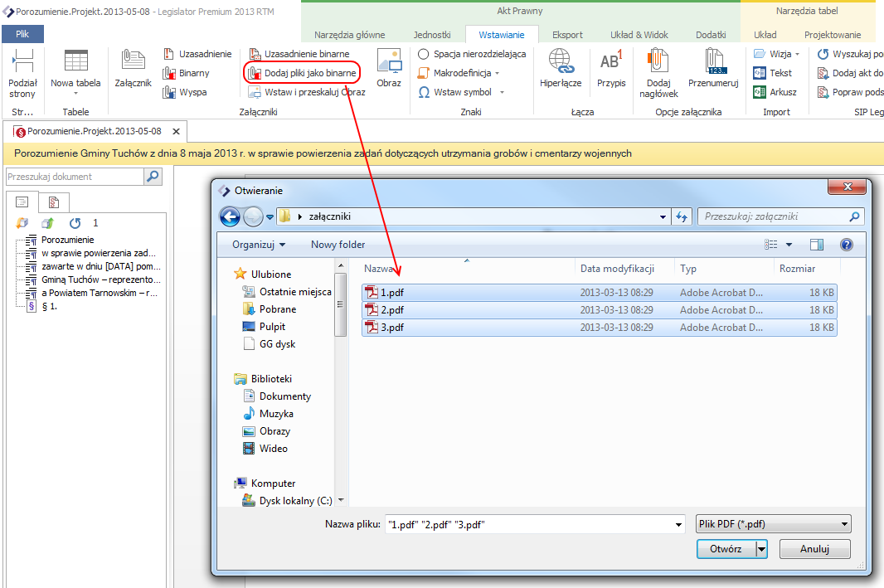Open Makrodefinicja dropdown

pos(498,73)
